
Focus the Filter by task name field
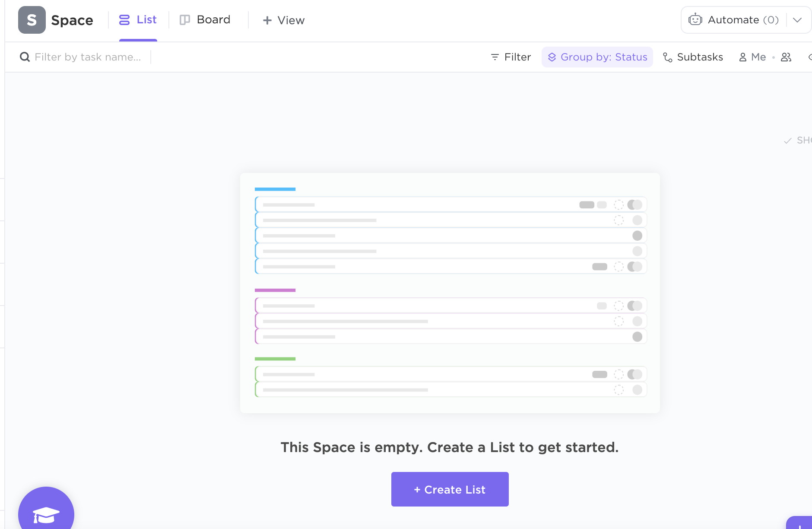point(88,57)
